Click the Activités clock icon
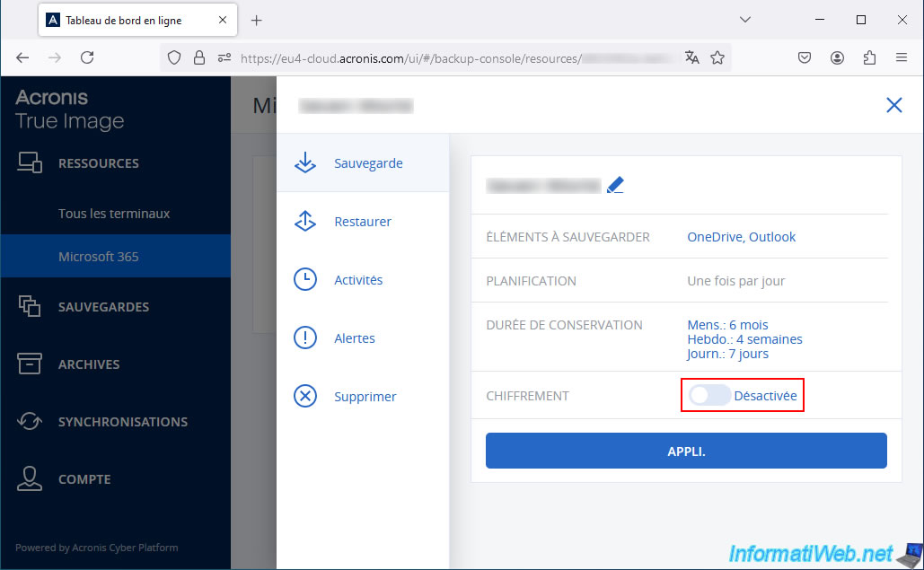This screenshot has width=924, height=570. click(305, 280)
